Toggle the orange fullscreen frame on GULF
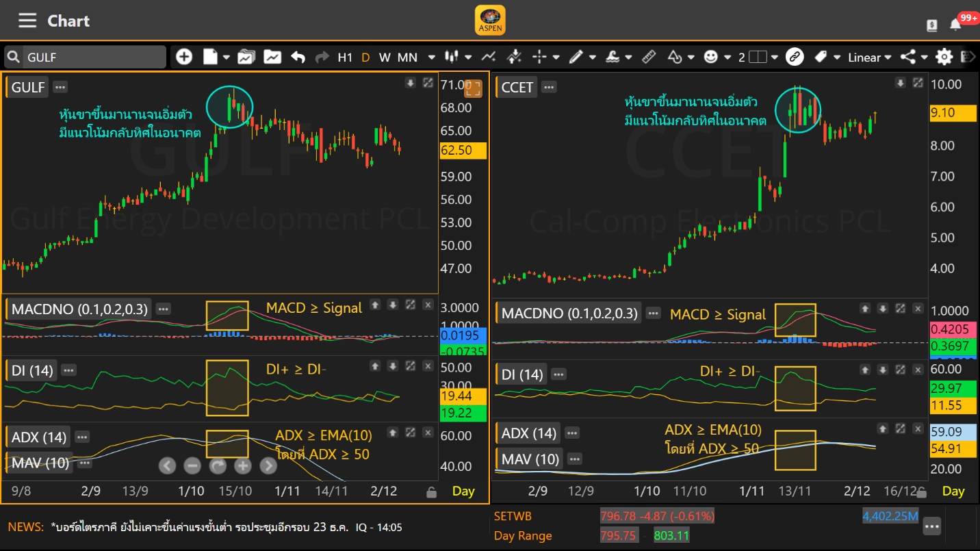The height and width of the screenshot is (551, 980). point(474,88)
